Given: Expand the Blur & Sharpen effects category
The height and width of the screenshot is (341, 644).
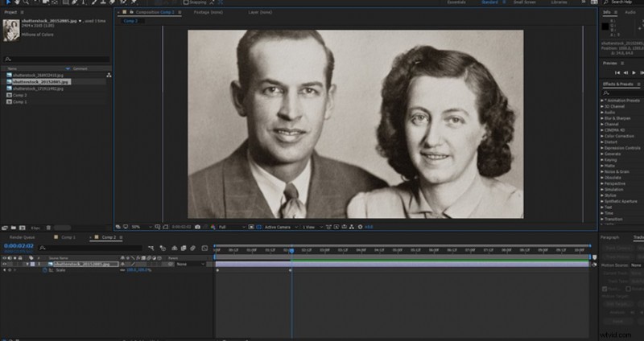Looking at the screenshot, I should tap(602, 118).
